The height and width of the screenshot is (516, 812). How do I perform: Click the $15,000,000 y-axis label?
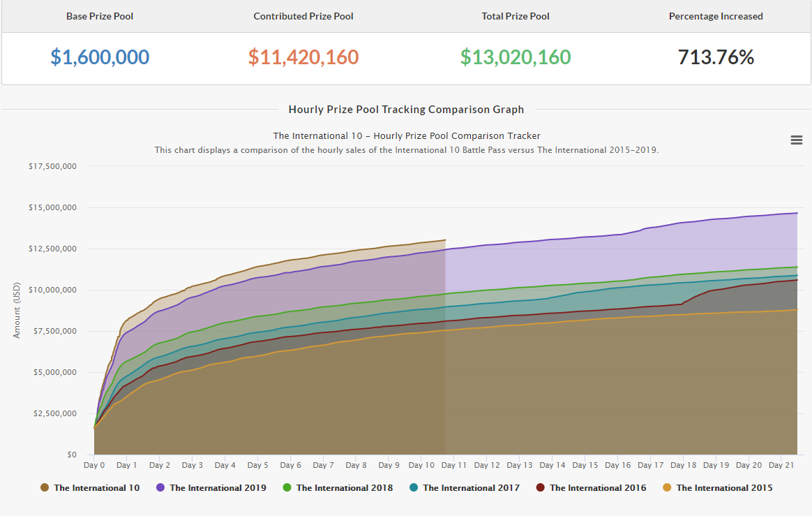pos(52,207)
